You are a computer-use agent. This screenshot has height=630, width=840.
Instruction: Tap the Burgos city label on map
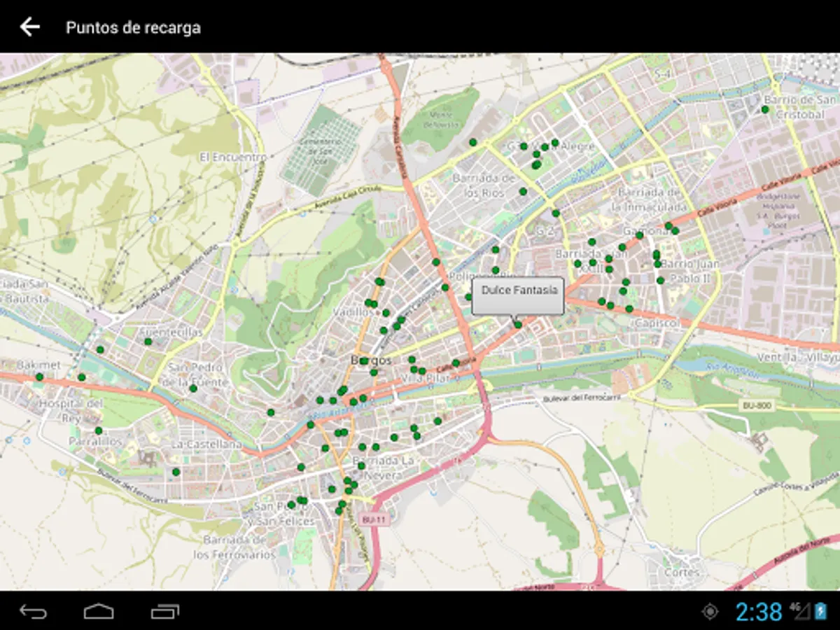[370, 360]
